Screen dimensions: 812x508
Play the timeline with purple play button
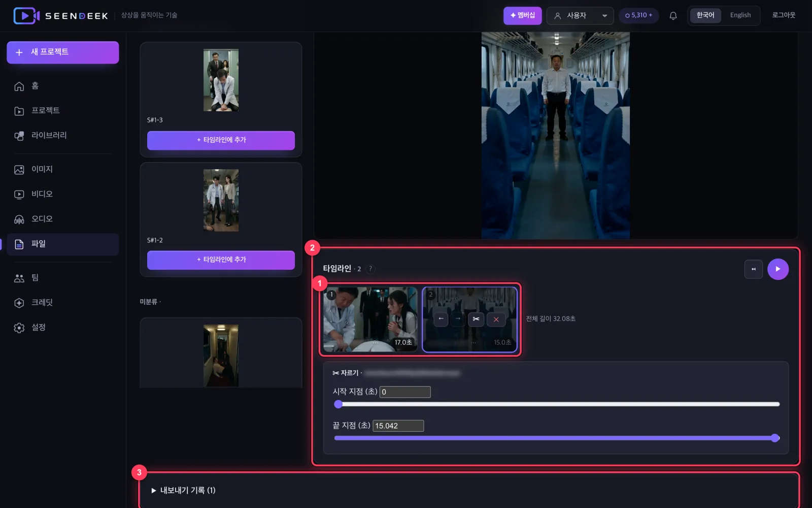click(x=777, y=269)
